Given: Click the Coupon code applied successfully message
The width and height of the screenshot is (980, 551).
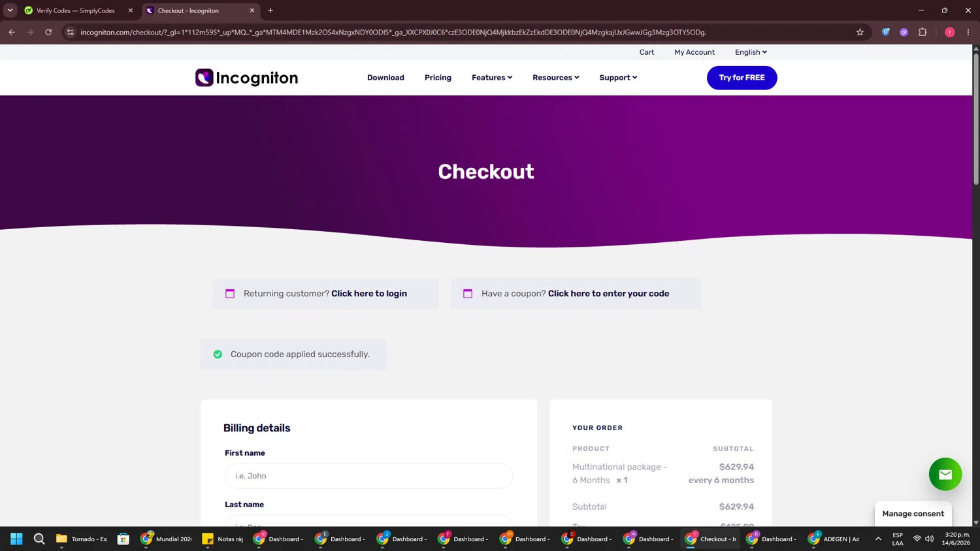Looking at the screenshot, I should [294, 354].
